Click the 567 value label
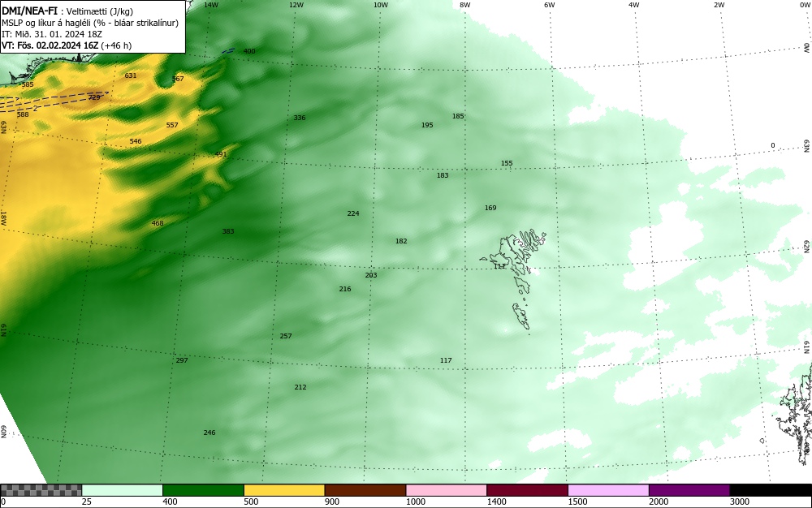812x508 pixels. pyautogui.click(x=178, y=80)
